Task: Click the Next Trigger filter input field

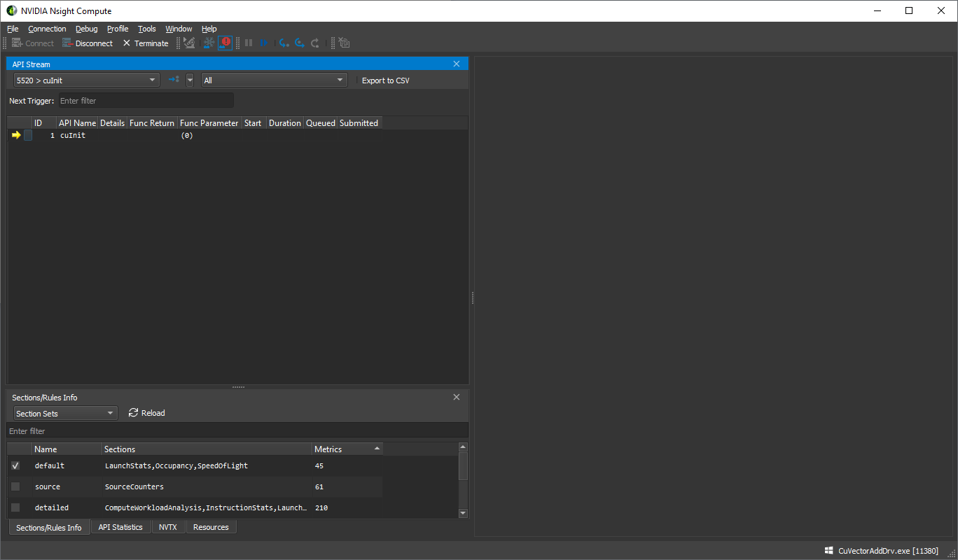Action: click(x=146, y=101)
